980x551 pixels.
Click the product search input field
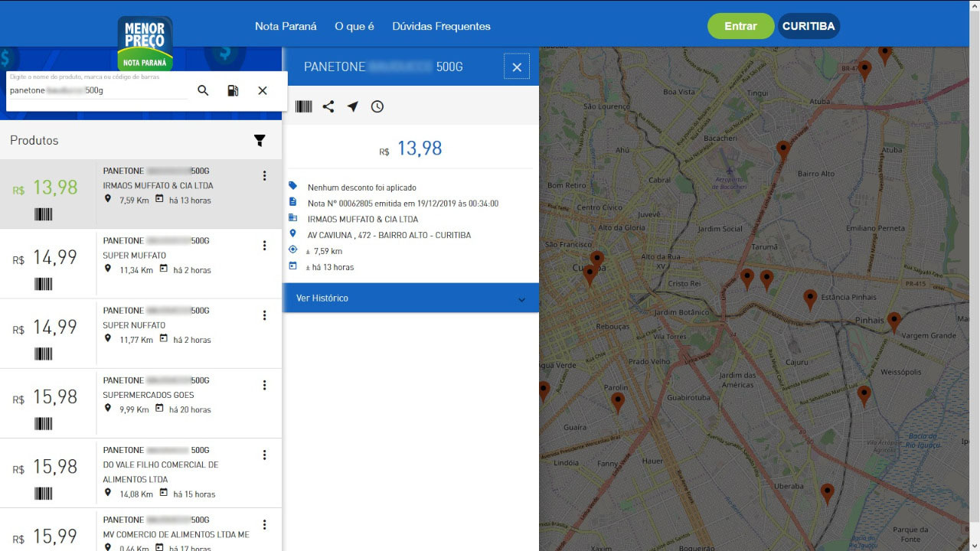(98, 90)
